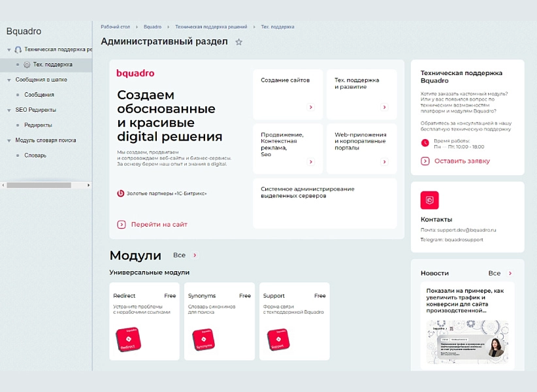Screen dimensions: 537x392
Task: Collapse the Сообщения в шапке tree node
Action: pos(9,80)
